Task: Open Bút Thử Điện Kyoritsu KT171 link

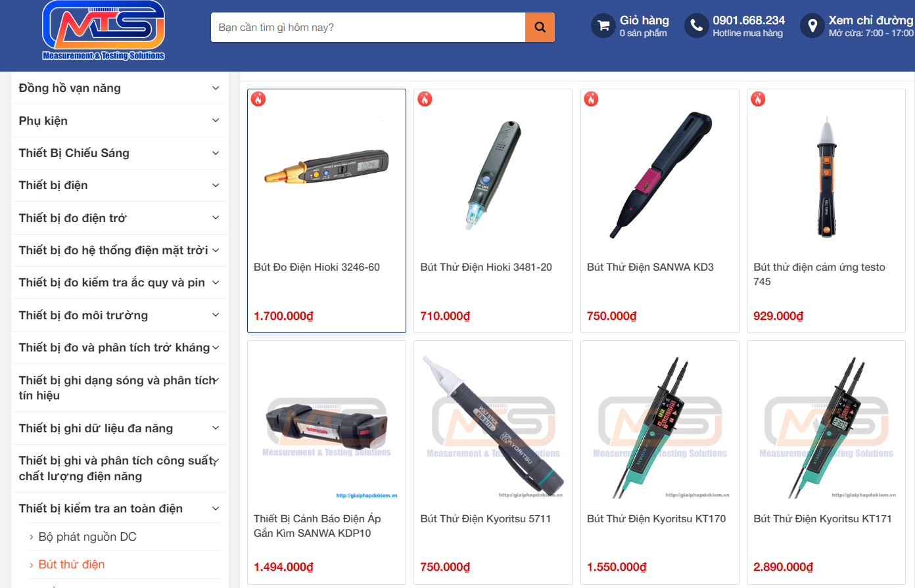Action: tap(822, 519)
